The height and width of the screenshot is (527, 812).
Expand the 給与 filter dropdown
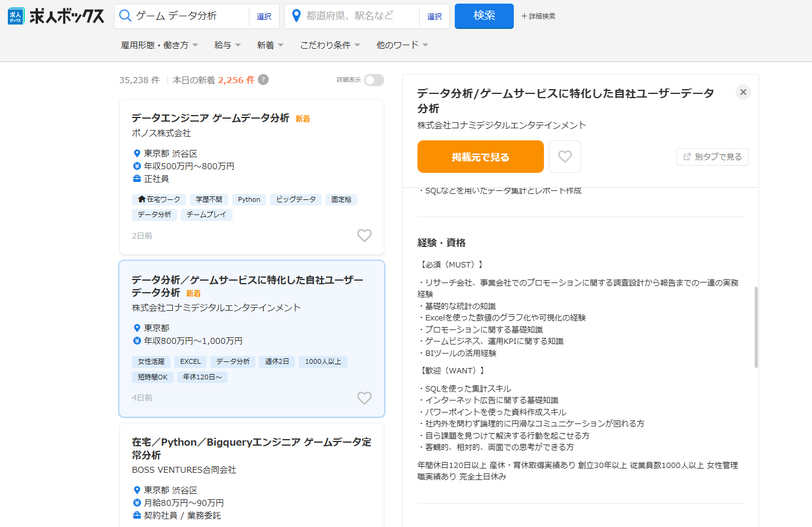[x=228, y=45]
